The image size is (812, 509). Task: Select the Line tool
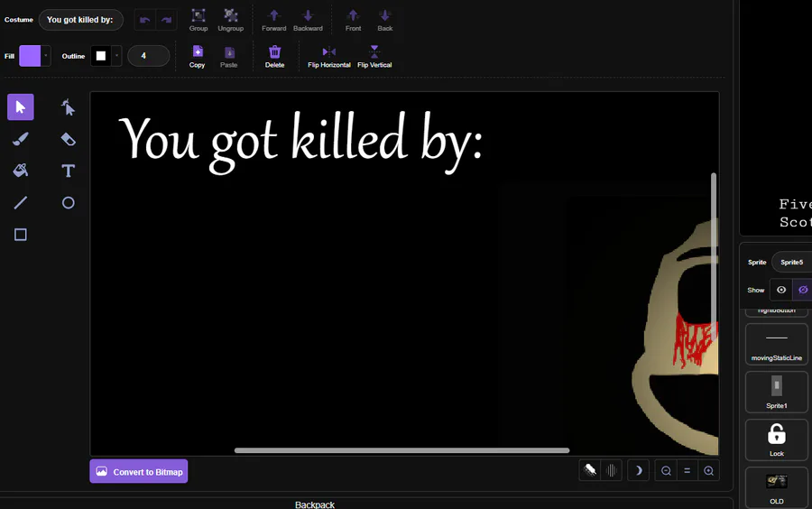click(21, 202)
